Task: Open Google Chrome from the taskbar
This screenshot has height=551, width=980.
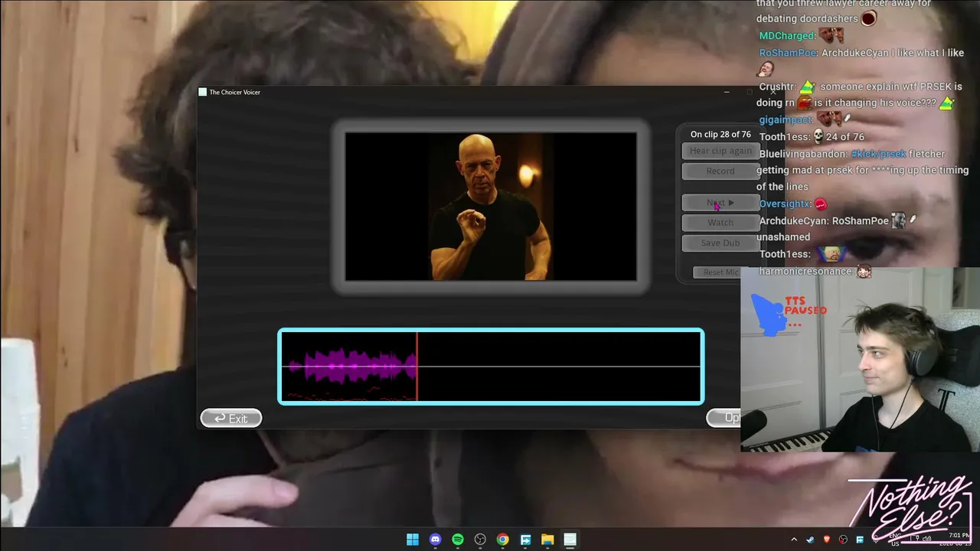Action: coord(502,540)
